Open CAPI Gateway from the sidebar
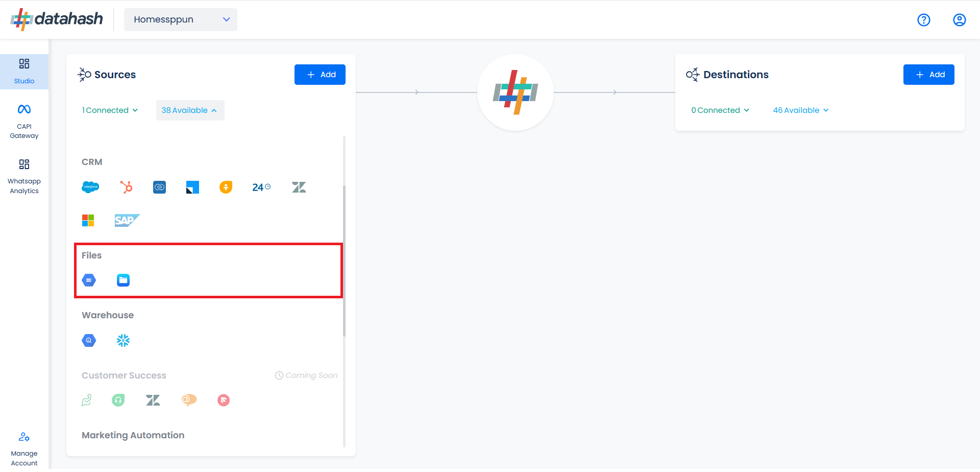Viewport: 980px width, 472px height. click(x=24, y=122)
